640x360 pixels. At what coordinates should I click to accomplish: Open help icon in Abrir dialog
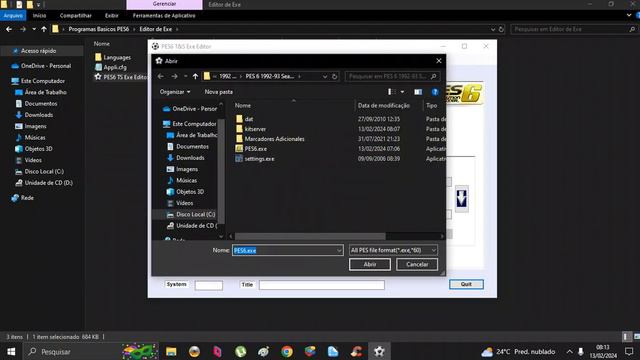point(435,92)
